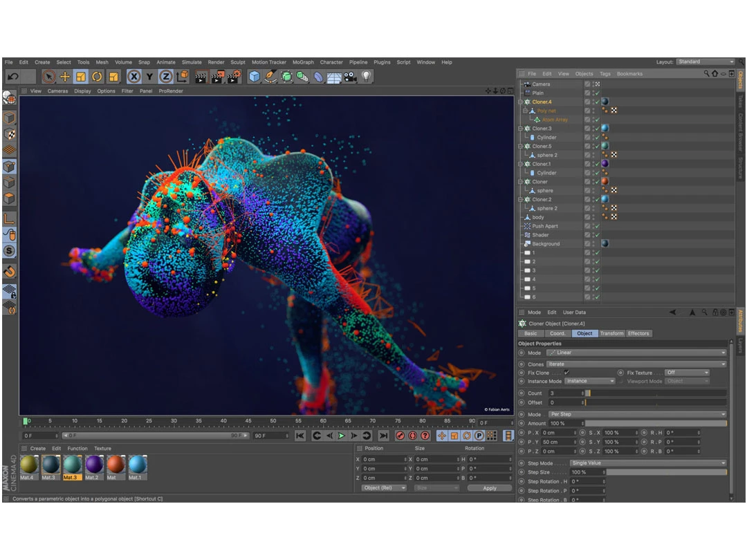Open the Step Mode Single Value dropdown

click(648, 463)
